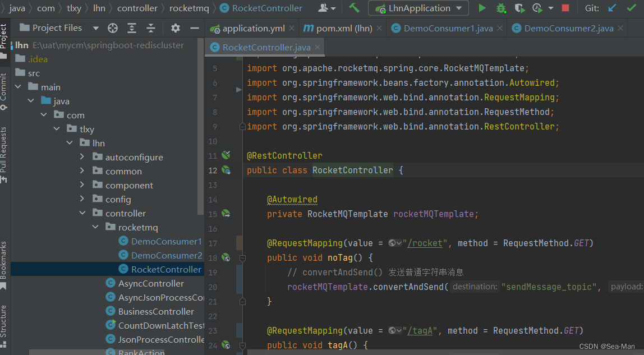This screenshot has width=644, height=355.
Task: Close the RocketController.java tab
Action: click(x=318, y=48)
